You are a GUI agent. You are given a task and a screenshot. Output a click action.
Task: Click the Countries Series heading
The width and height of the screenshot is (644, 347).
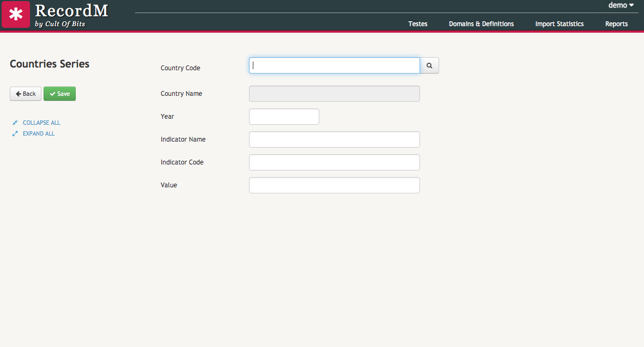(x=49, y=64)
